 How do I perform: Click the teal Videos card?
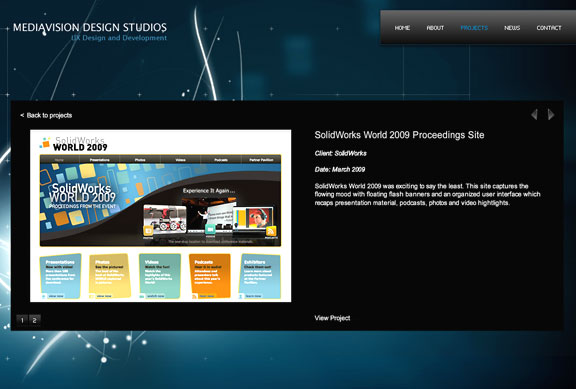pos(160,276)
